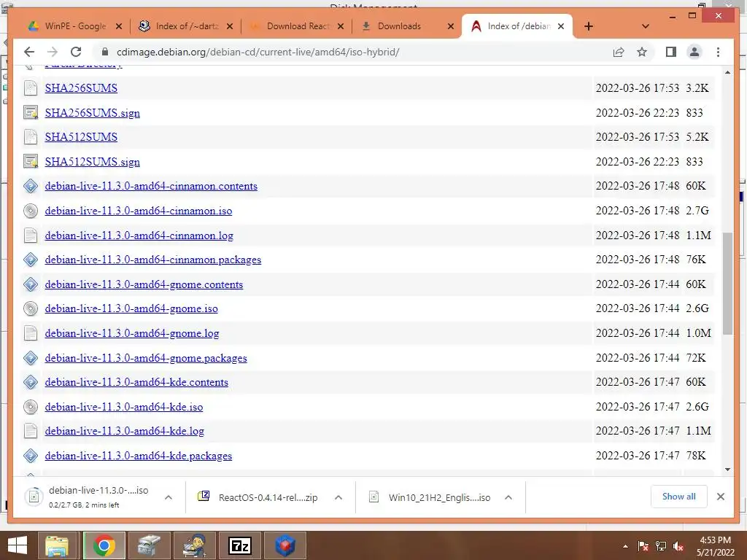The height and width of the screenshot is (560, 747).
Task: Click the scrollbar down arrow
Action: click(x=727, y=470)
